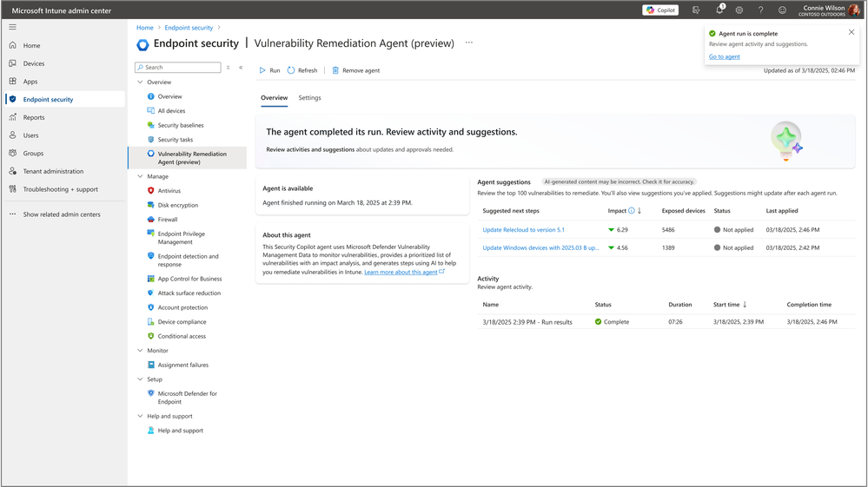This screenshot has height=487, width=868.
Task: Show related admin centers
Action: click(x=62, y=214)
